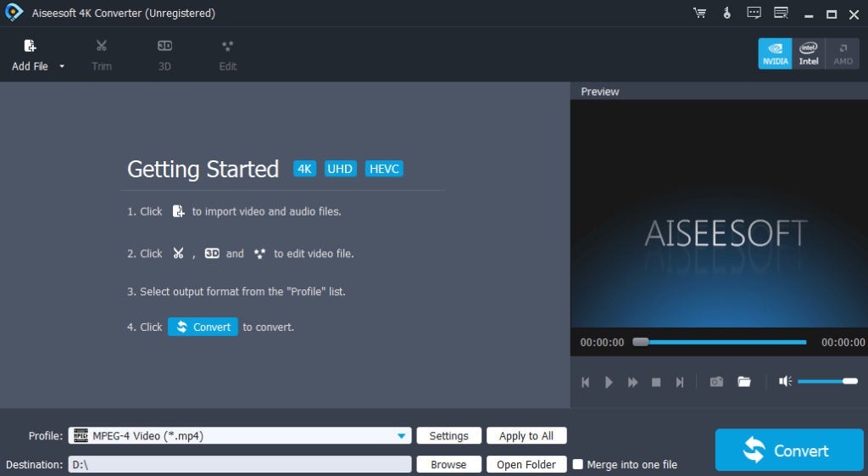Click the UHD badge
Screen dimensions: 868x476
click(x=340, y=169)
